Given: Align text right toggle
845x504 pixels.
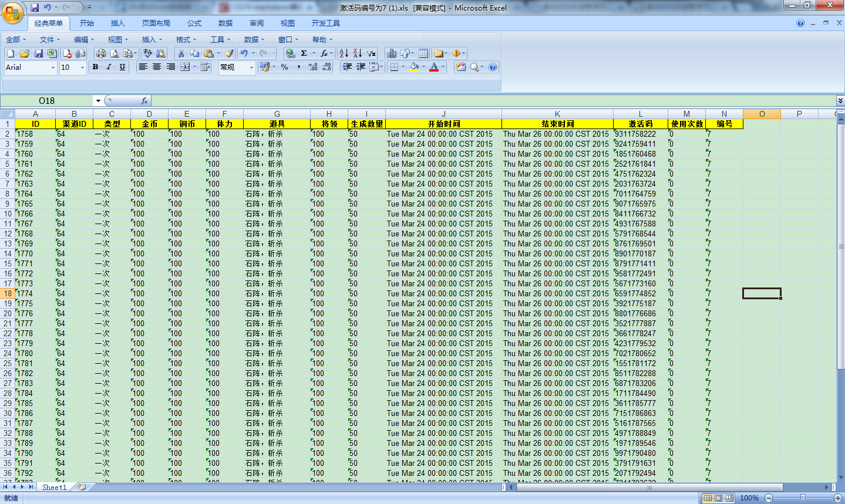Looking at the screenshot, I should tap(171, 67).
